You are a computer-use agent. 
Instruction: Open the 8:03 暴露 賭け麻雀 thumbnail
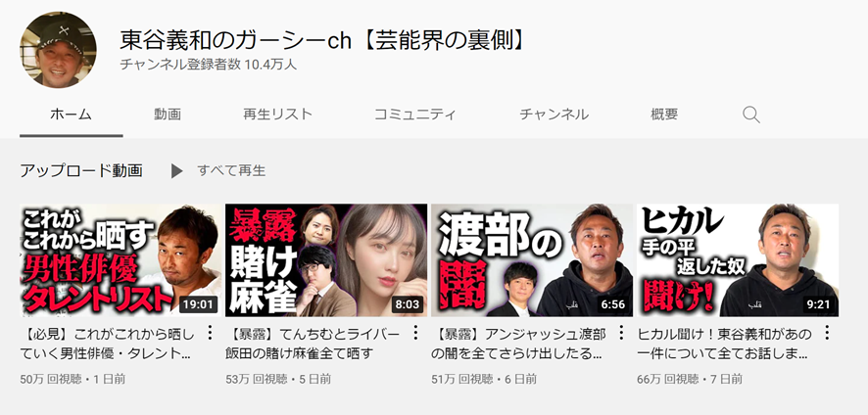click(x=326, y=260)
